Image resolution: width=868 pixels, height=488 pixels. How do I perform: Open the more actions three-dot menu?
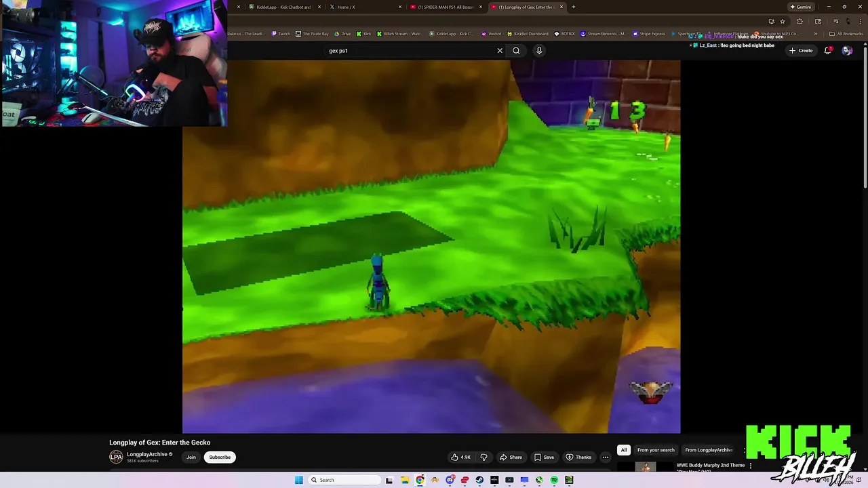606,457
